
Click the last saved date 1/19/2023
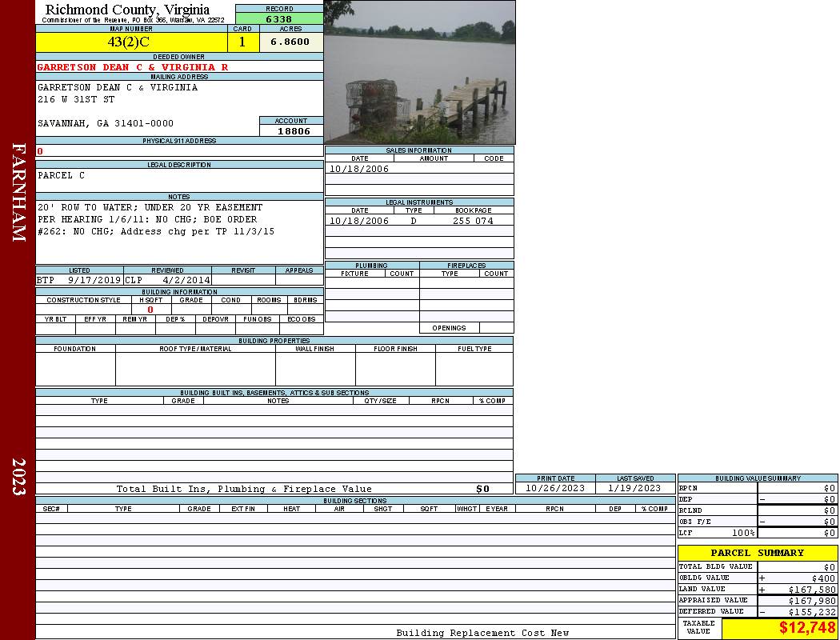[x=635, y=488]
